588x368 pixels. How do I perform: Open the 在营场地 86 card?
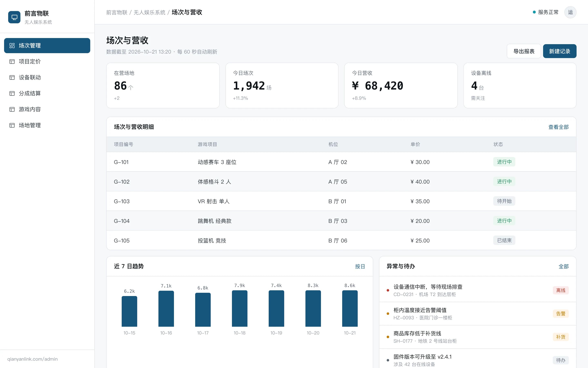tap(163, 85)
